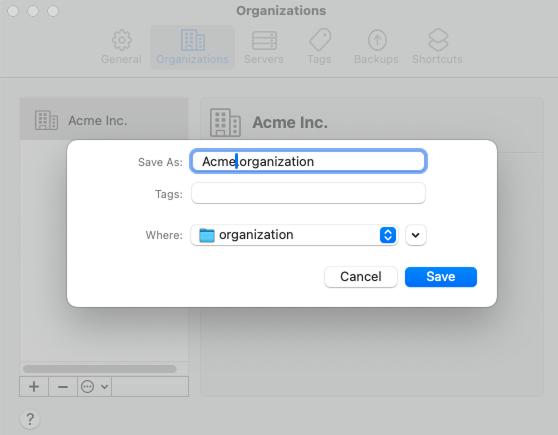This screenshot has height=435, width=558.
Task: Open the Where folder popup menu
Action: click(x=294, y=235)
